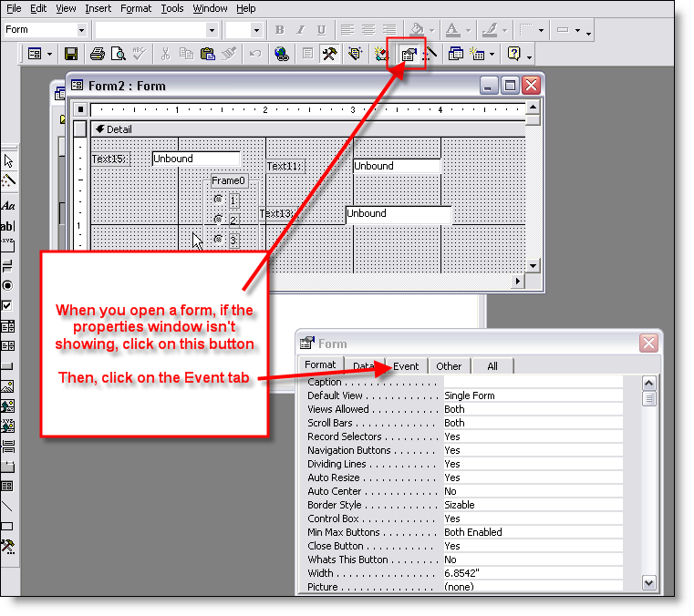Expand the Special Effect dropdown arrow
This screenshot has height=616, width=694.
pos(577,30)
